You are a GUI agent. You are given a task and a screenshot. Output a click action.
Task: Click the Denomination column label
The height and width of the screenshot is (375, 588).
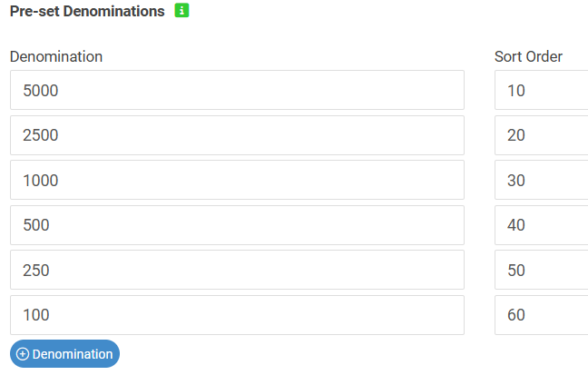click(x=56, y=56)
